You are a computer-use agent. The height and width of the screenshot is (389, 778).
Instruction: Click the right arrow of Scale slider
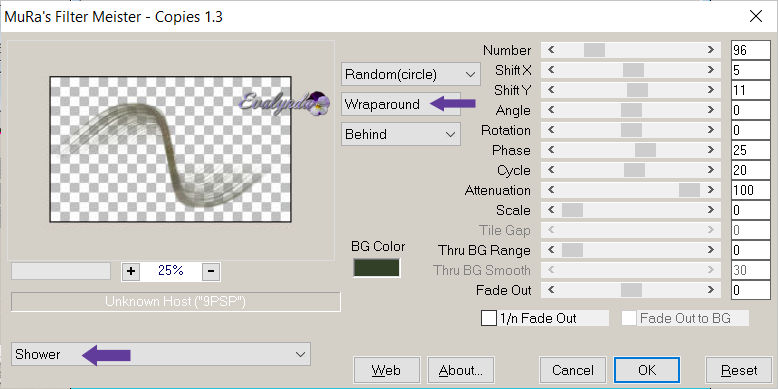pos(711,210)
